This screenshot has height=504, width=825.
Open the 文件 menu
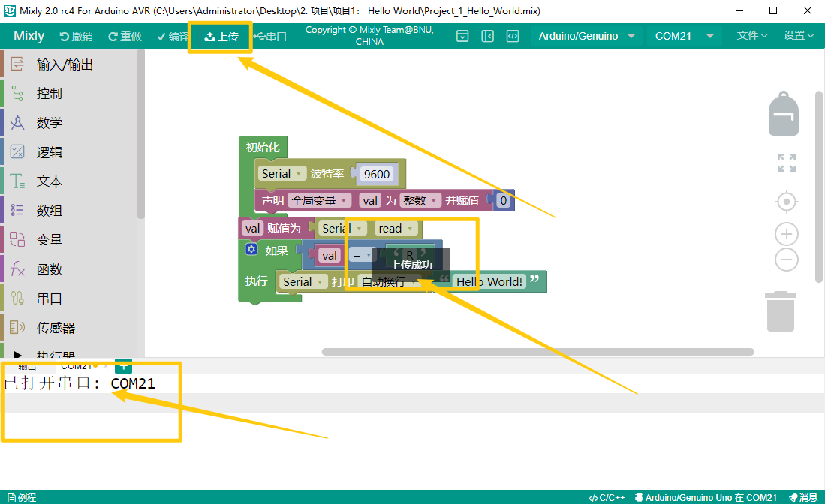click(752, 36)
